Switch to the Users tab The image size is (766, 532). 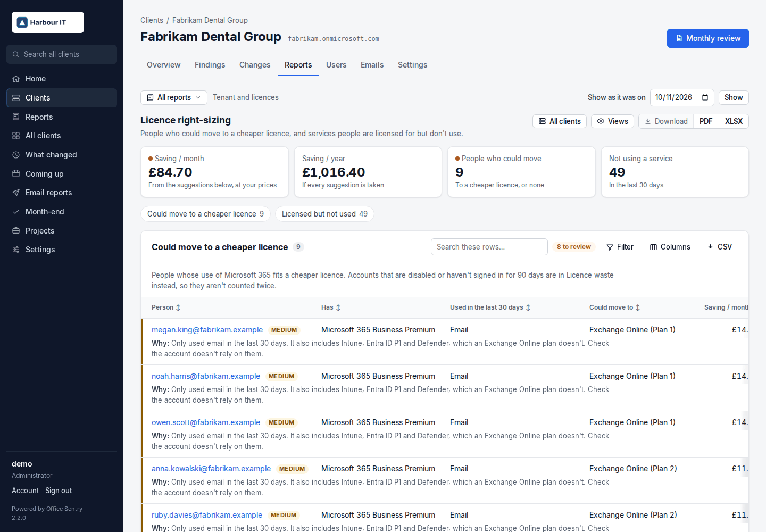[336, 65]
